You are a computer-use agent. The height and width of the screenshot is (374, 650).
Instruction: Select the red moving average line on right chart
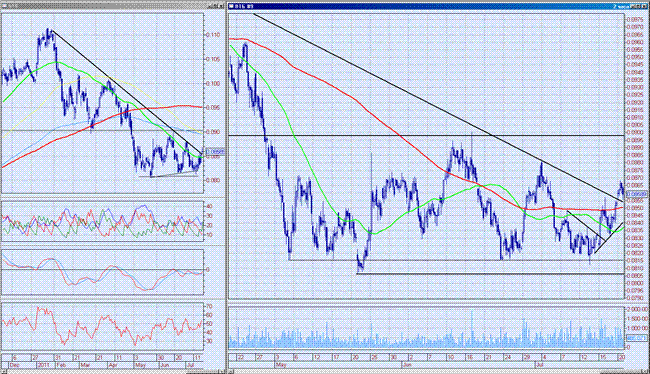point(373,114)
